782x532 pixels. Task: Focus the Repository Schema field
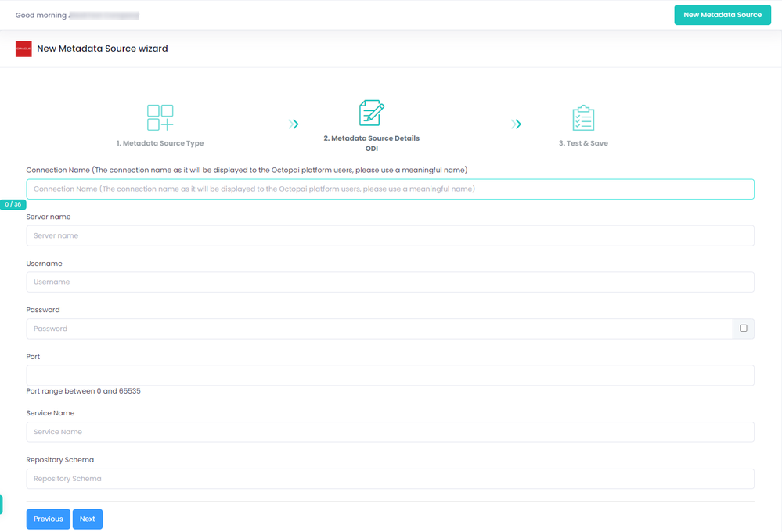pyautogui.click(x=390, y=479)
